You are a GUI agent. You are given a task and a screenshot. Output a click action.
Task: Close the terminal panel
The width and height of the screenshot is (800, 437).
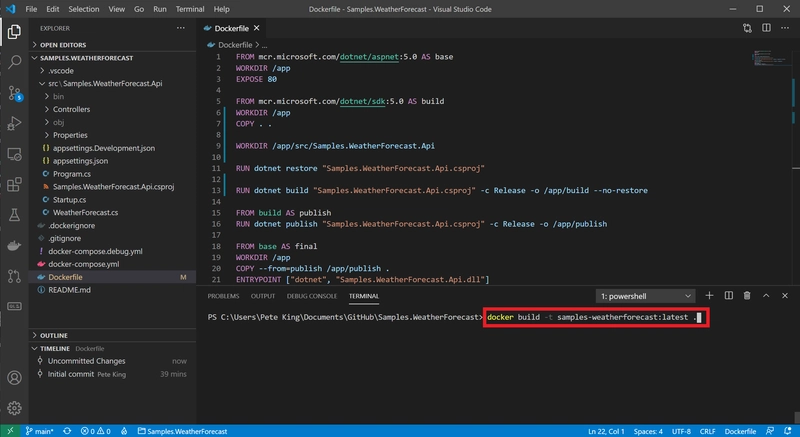coord(785,296)
